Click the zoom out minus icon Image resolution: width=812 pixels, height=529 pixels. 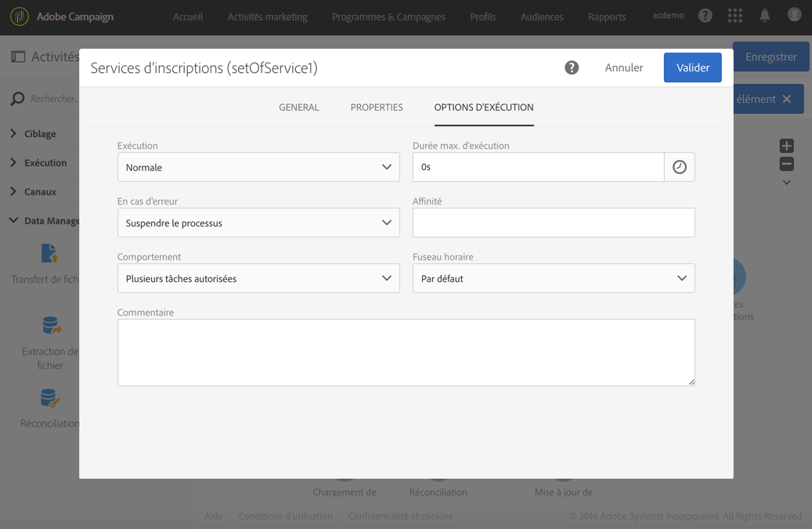[x=787, y=165]
